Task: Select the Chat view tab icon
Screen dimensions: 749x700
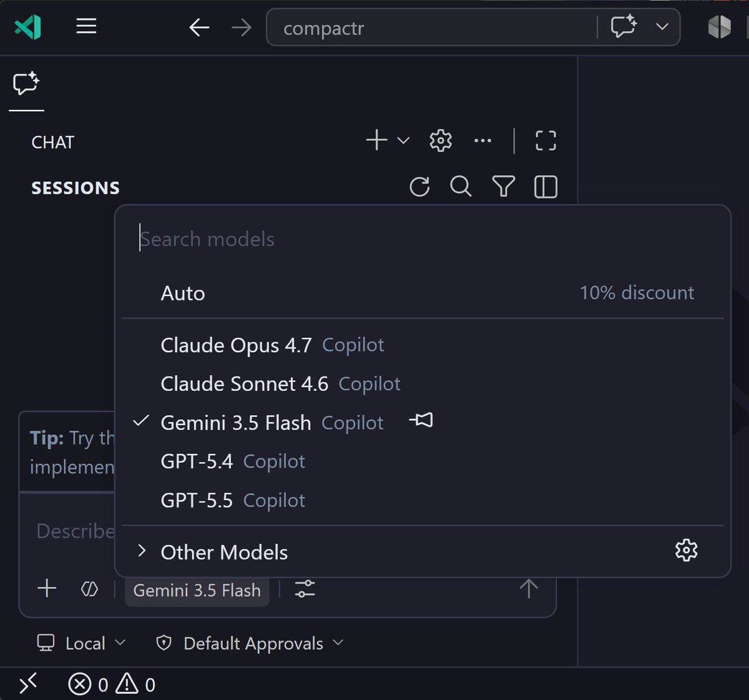Action: [x=26, y=84]
